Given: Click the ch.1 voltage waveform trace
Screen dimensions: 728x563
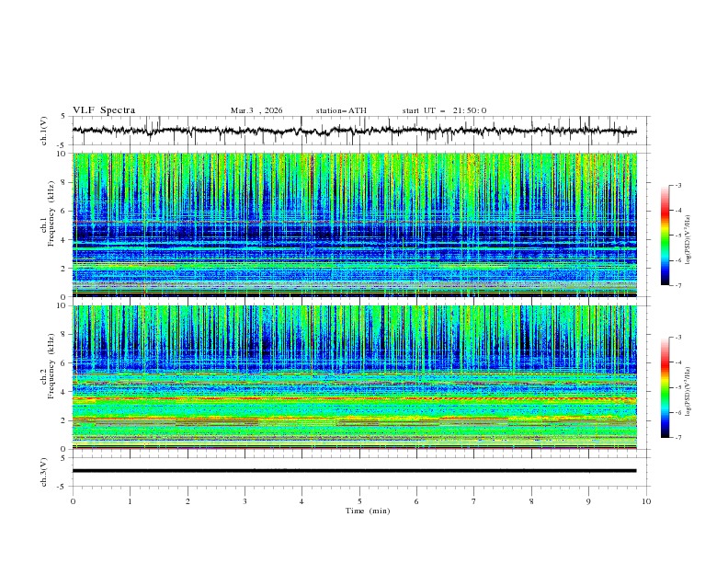Looking at the screenshot, I should pyautogui.click(x=354, y=131).
